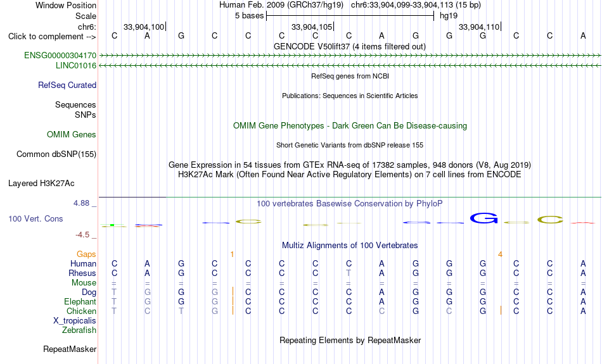602x364 pixels.
Task: Select the Zebrafish species label
Action: pyautogui.click(x=79, y=330)
